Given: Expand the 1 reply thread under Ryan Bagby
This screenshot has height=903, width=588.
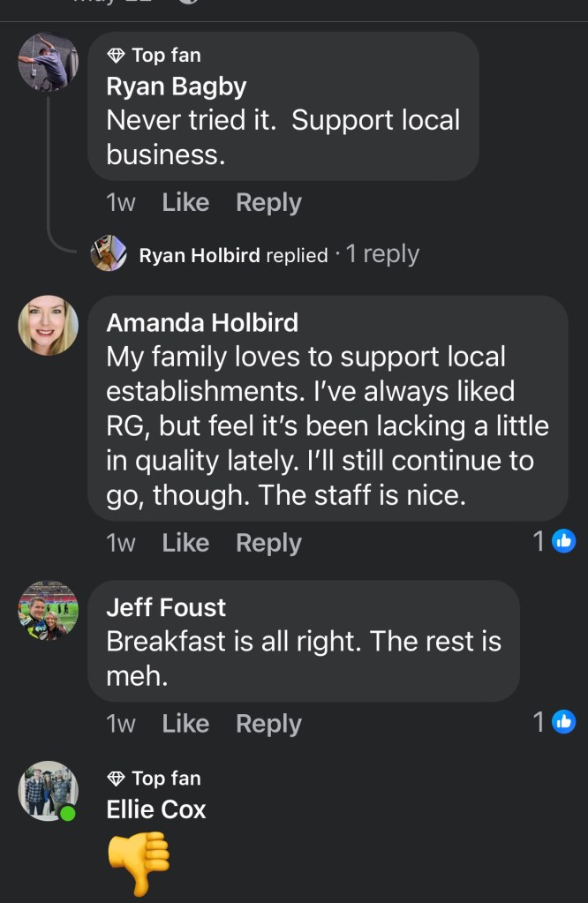Looking at the screenshot, I should (x=382, y=254).
